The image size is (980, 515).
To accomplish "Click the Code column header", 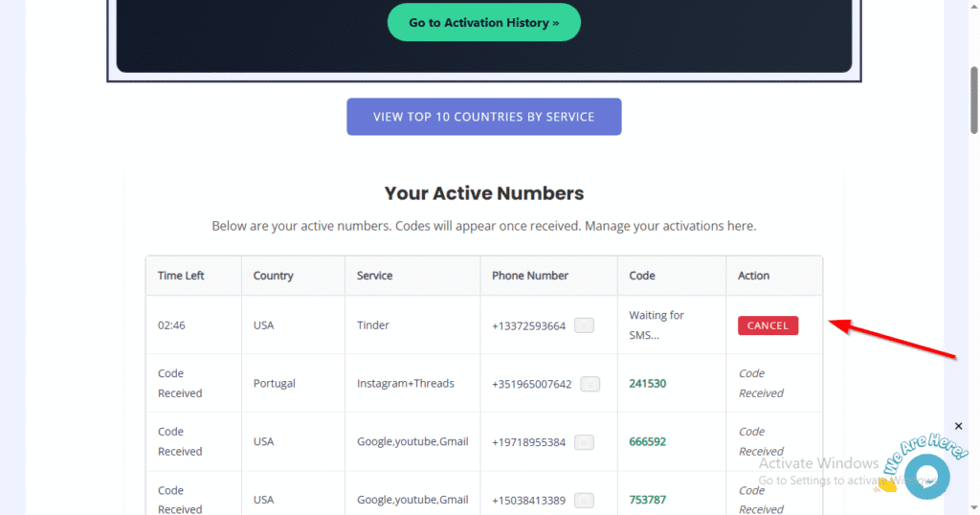I will pos(642,276).
